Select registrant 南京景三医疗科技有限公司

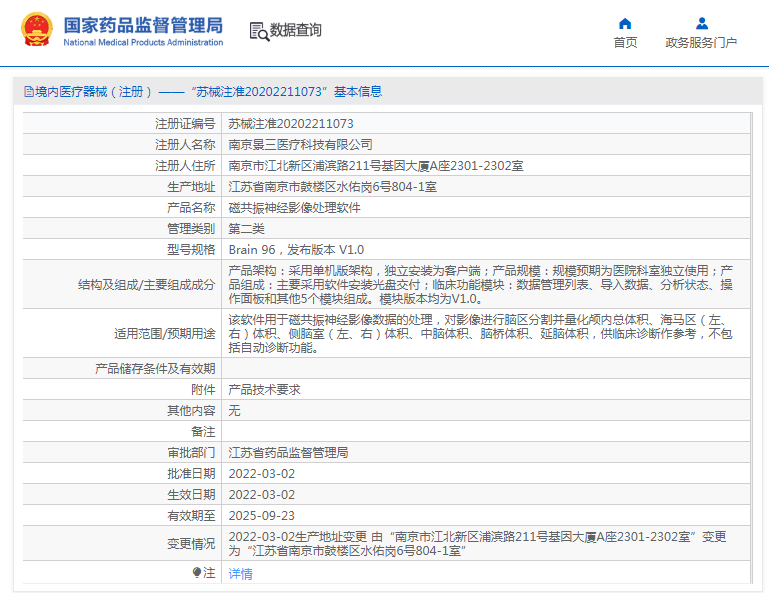(x=300, y=145)
